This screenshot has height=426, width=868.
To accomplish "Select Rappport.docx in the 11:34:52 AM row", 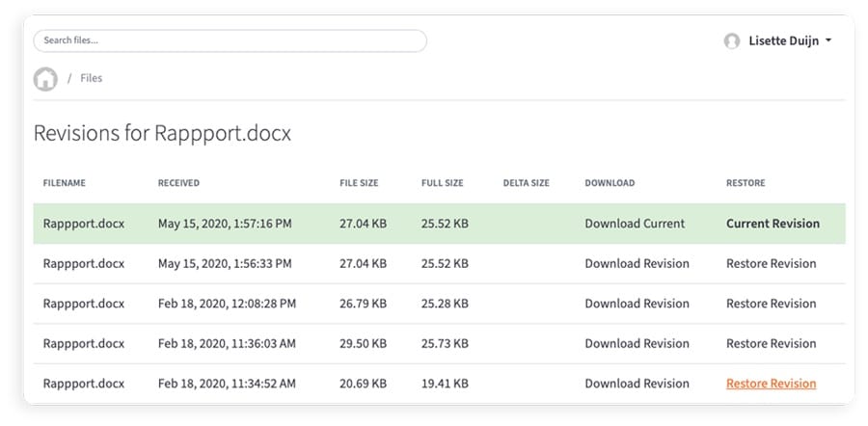I will coord(84,384).
